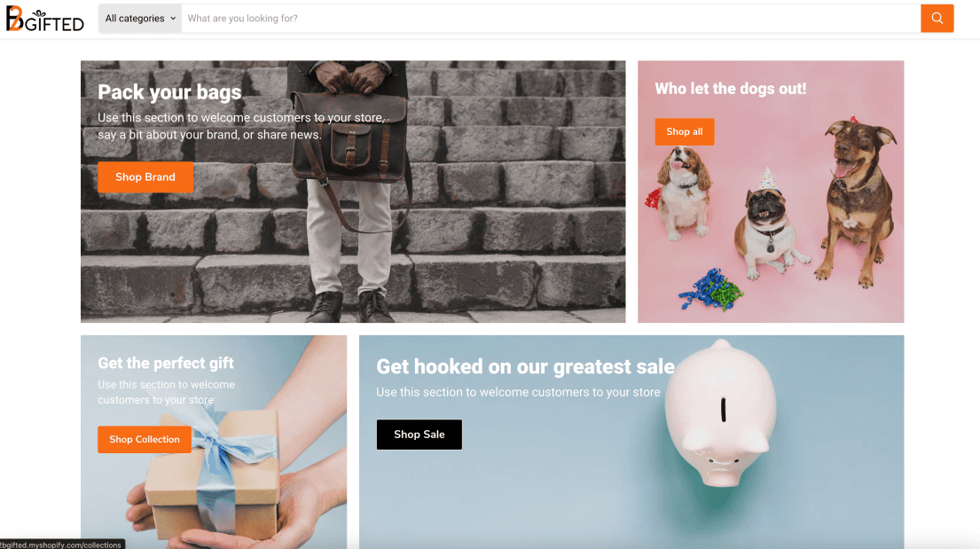Open 'Get hooked on our greatest sale' heading
Screen dimensions: 980x549
click(525, 366)
